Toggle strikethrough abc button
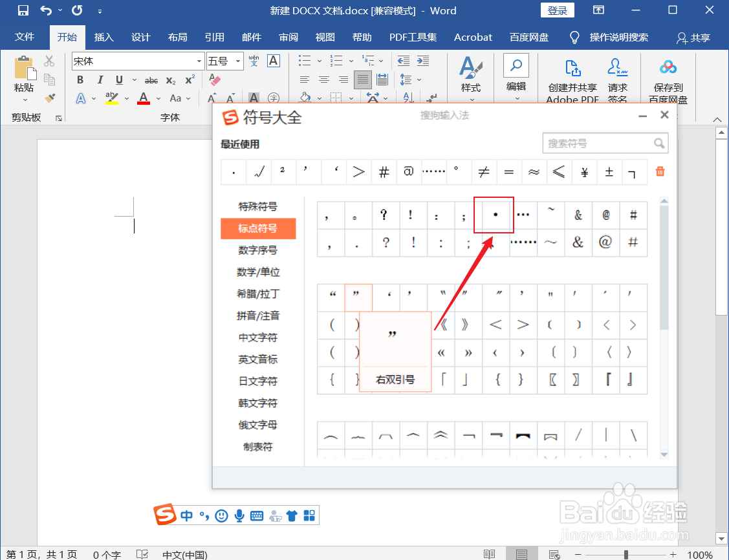729x560 pixels. [x=151, y=80]
